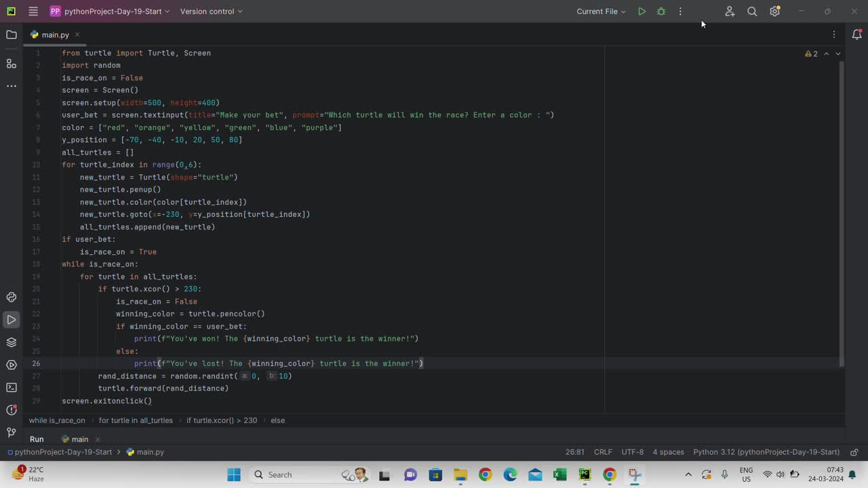Go to previous highlighted error arrow
Viewport: 868px width, 488px height.
pyautogui.click(x=826, y=54)
